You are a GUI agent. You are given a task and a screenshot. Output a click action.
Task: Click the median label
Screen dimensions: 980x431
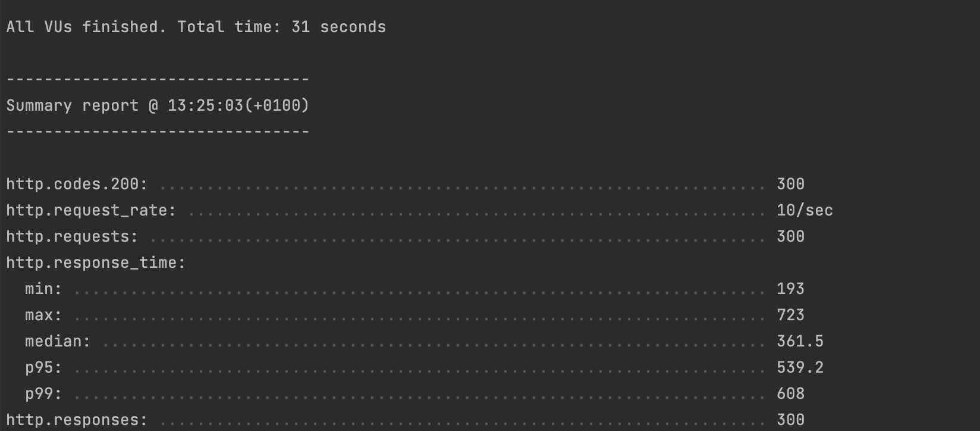pos(58,341)
